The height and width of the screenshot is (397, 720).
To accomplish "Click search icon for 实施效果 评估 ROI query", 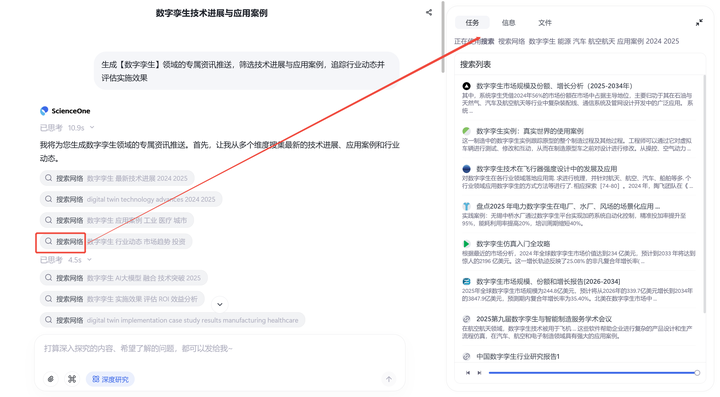I will [48, 298].
